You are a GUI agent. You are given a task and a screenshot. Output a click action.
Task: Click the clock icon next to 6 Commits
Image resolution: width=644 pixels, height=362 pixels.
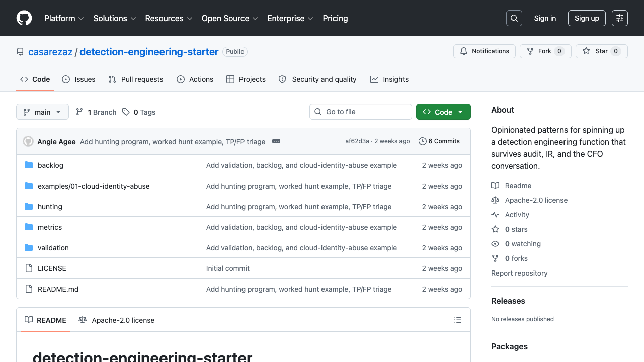click(x=423, y=141)
